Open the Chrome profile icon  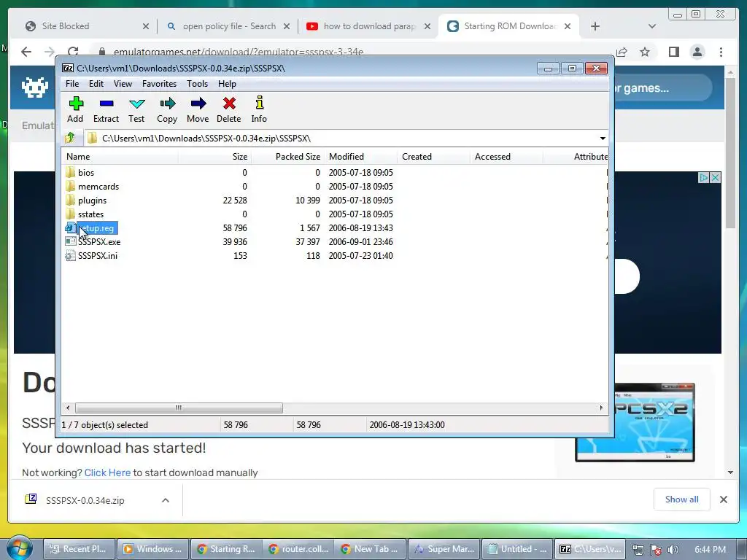click(x=697, y=52)
